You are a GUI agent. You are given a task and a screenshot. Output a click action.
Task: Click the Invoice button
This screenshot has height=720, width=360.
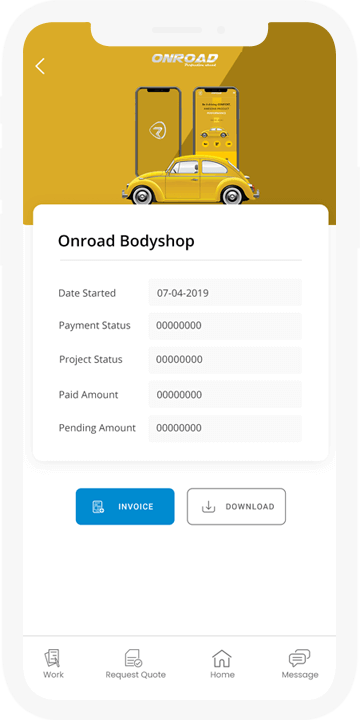(125, 506)
